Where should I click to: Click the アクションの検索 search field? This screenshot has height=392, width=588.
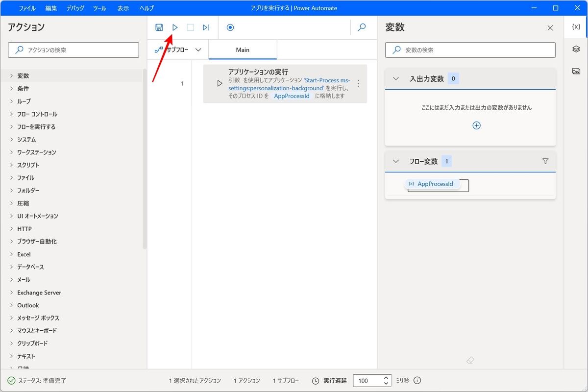tap(73, 50)
